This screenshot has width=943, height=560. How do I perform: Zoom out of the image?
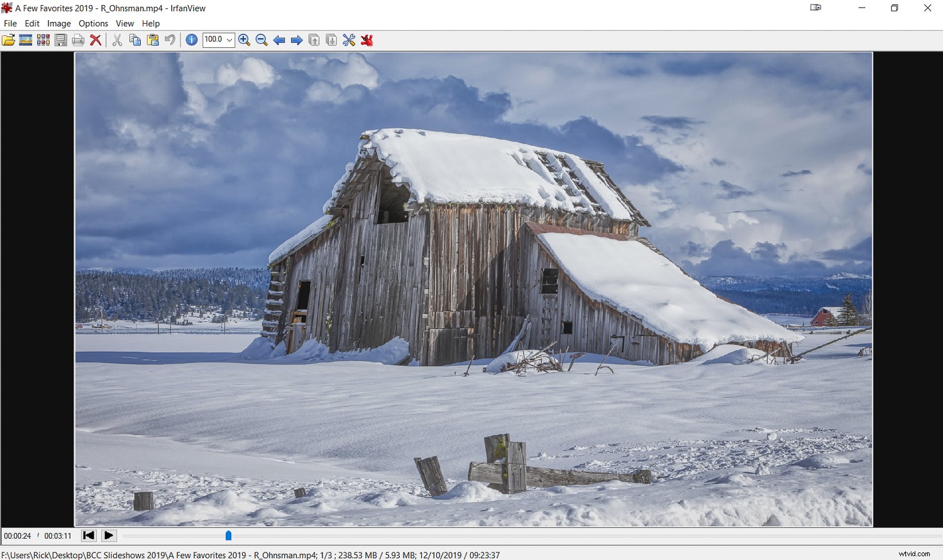click(262, 40)
